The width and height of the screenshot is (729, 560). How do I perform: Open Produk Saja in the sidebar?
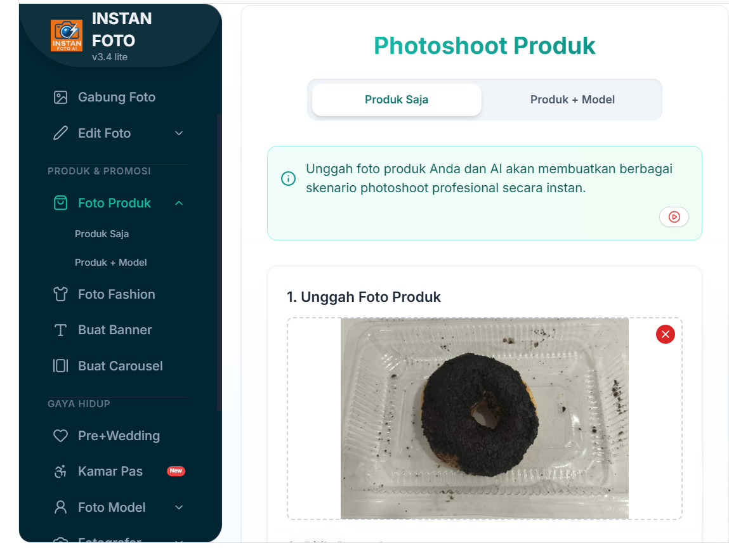[102, 234]
